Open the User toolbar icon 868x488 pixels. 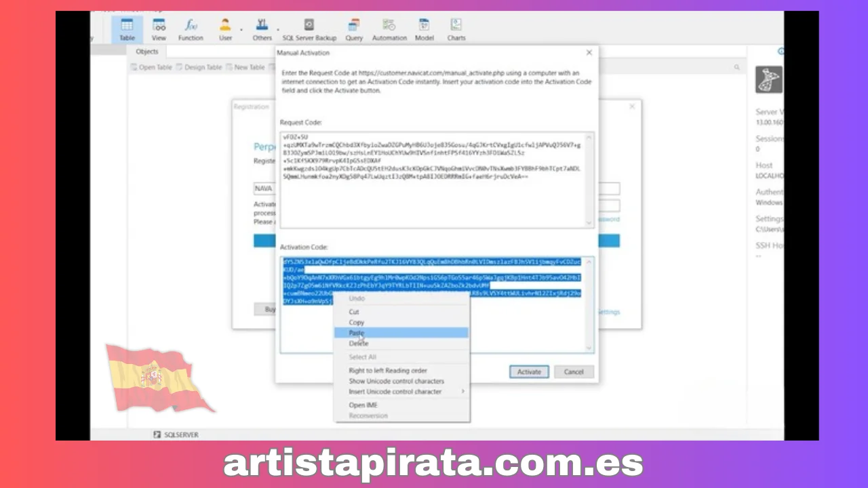225,29
